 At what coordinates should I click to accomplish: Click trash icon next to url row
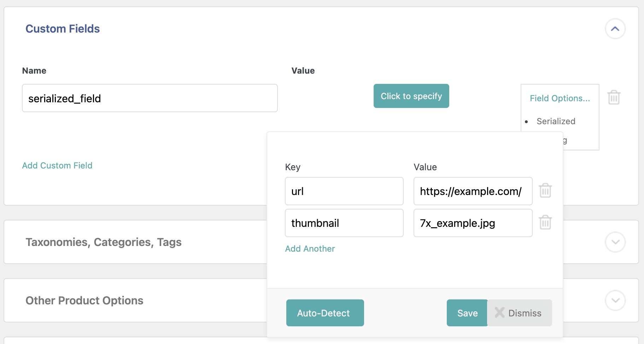(x=545, y=191)
